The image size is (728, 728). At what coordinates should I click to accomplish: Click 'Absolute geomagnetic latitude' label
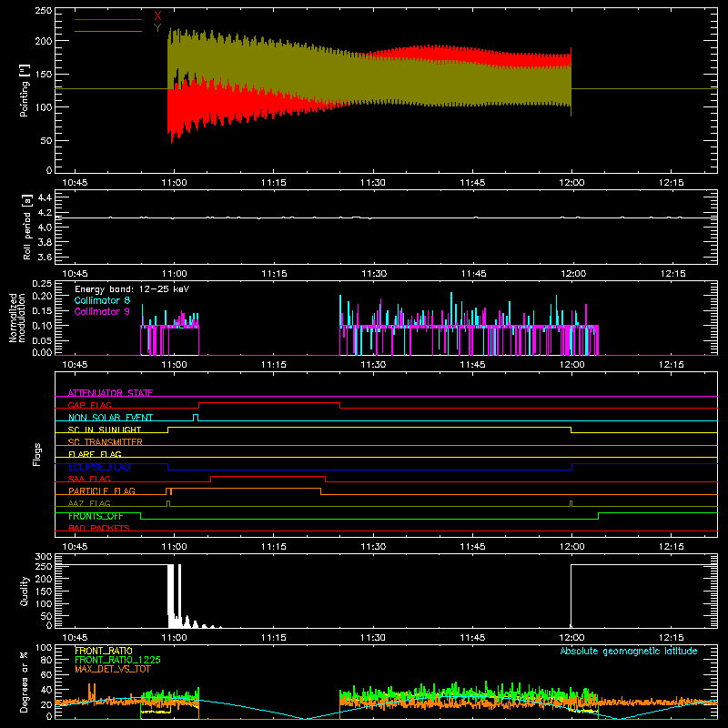point(629,651)
